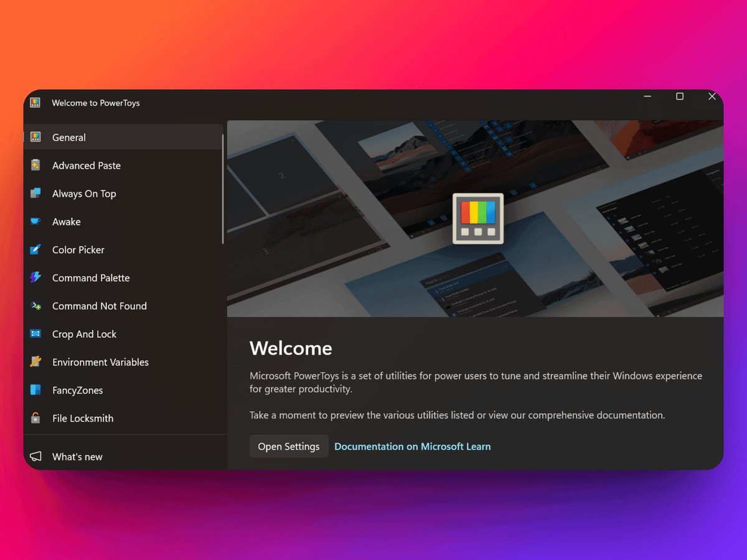Click the PowerToys title bar icon
Image resolution: width=747 pixels, height=560 pixels.
[x=35, y=103]
